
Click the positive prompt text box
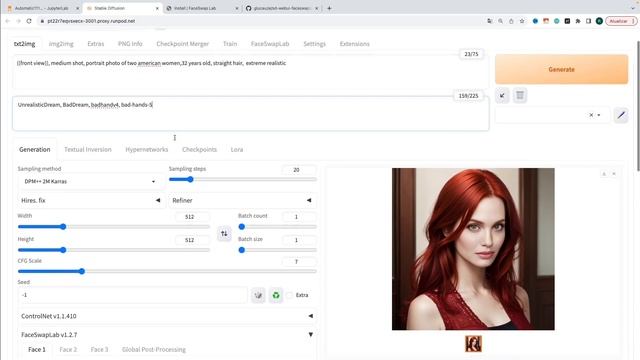click(250, 72)
